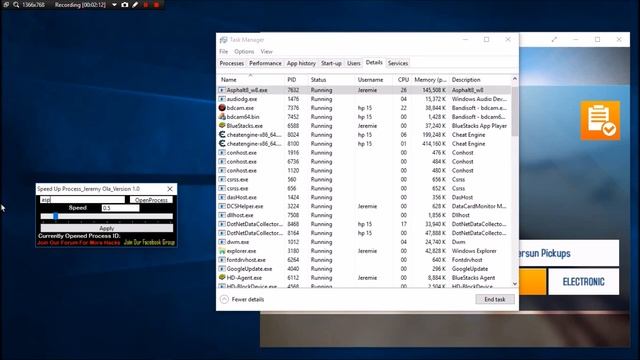Image resolution: width=640 pixels, height=360 pixels.
Task: Select the conhost.exe row with PID 1916
Action: [x=364, y=153]
